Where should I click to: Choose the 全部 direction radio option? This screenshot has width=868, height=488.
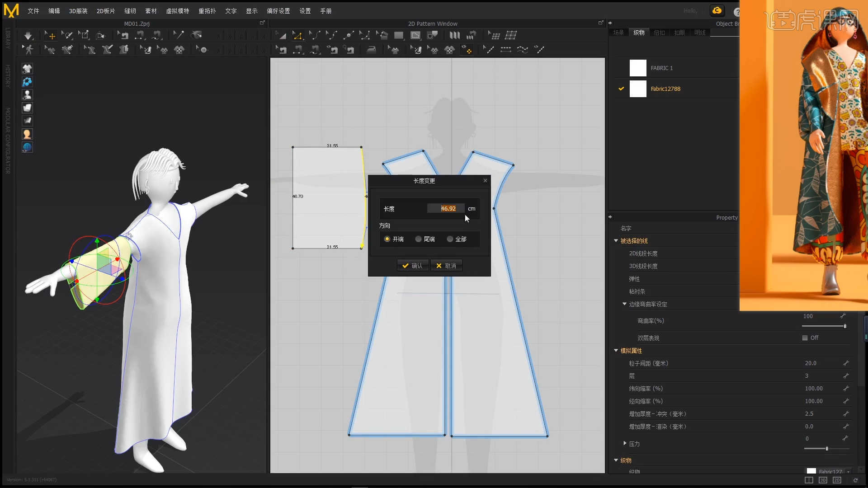450,239
